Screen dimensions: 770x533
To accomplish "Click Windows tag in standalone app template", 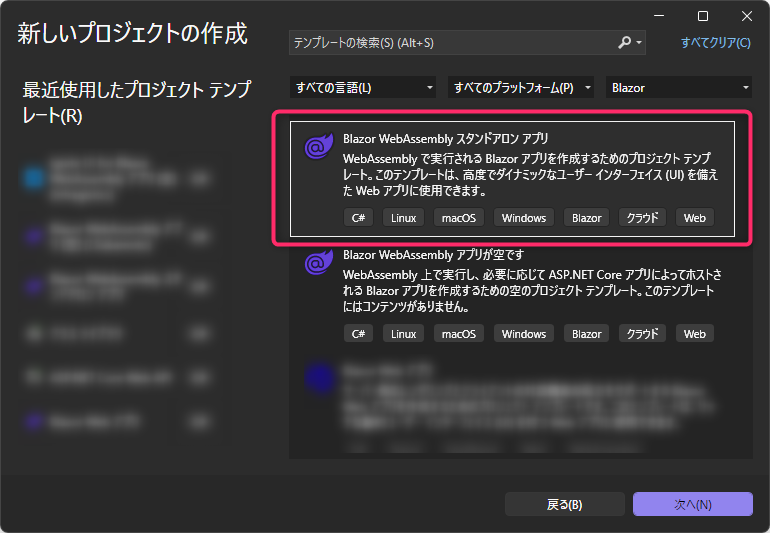I will [524, 218].
